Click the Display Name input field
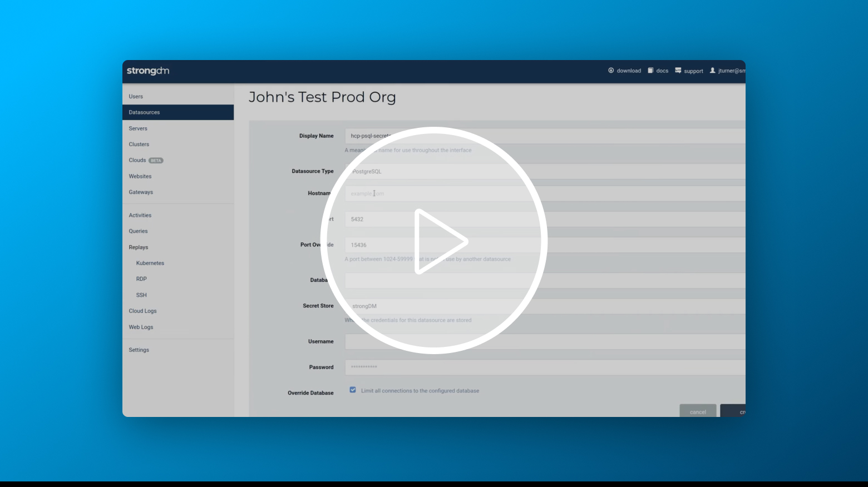 (x=545, y=136)
